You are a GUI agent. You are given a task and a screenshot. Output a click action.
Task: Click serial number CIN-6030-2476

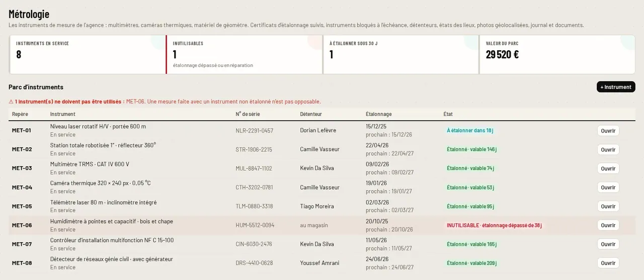pyautogui.click(x=254, y=244)
